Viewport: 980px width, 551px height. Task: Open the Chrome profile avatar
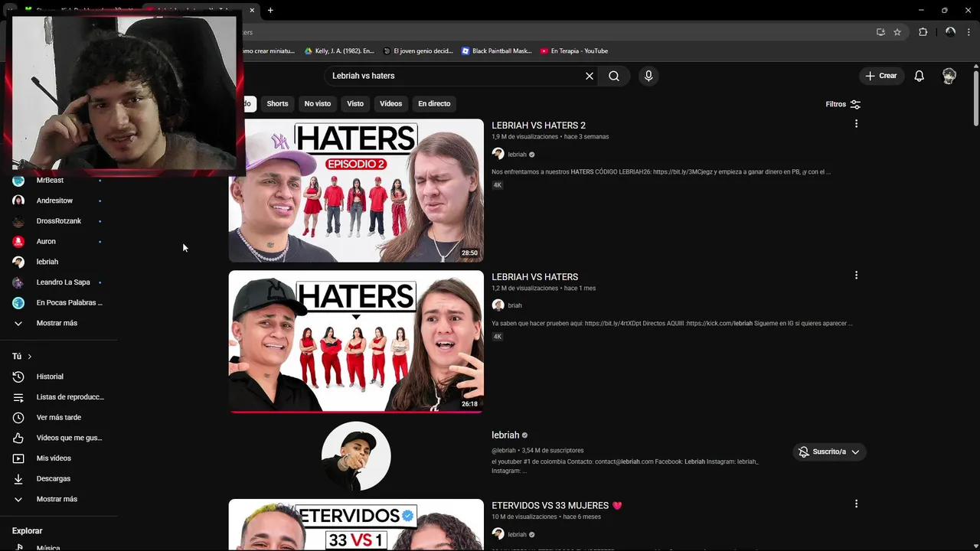(950, 32)
